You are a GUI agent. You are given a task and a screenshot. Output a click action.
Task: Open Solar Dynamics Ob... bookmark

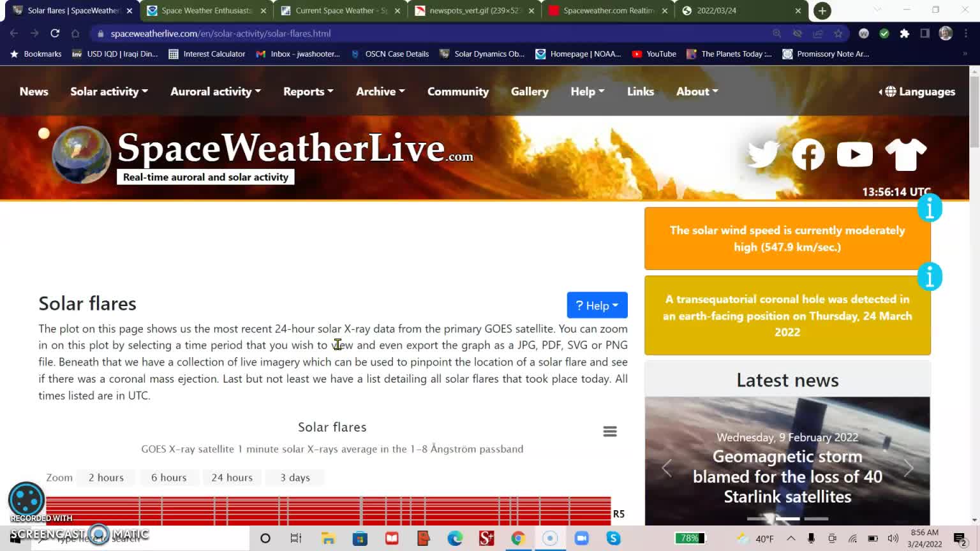click(x=482, y=54)
